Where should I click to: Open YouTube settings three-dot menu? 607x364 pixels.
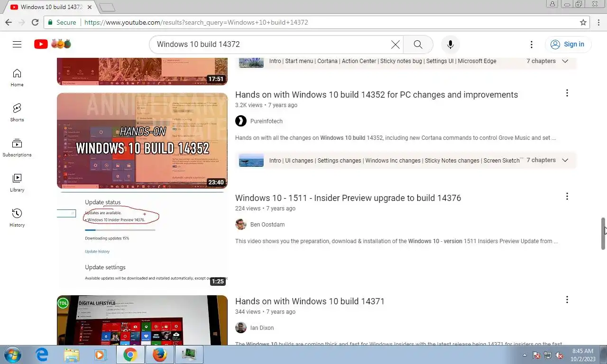pyautogui.click(x=532, y=45)
